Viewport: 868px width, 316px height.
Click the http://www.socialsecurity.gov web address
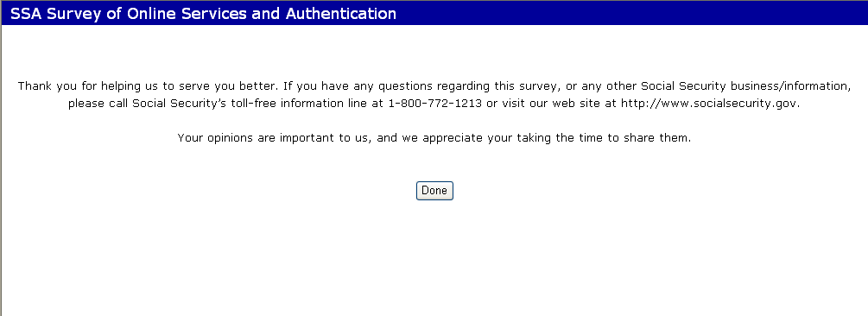(708, 104)
